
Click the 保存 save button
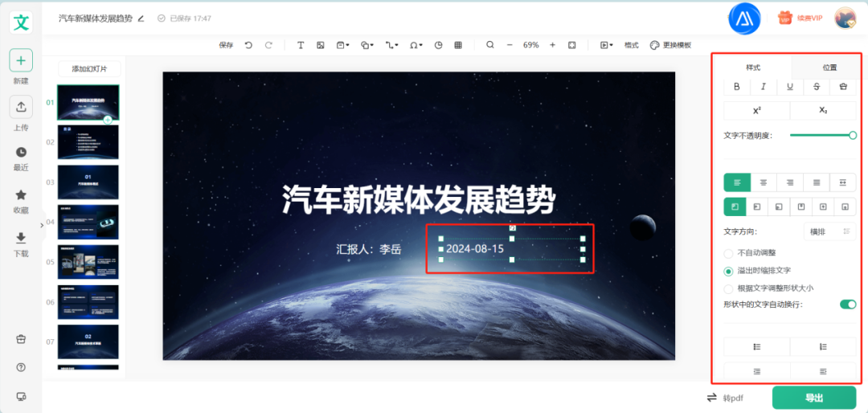pyautogui.click(x=226, y=45)
